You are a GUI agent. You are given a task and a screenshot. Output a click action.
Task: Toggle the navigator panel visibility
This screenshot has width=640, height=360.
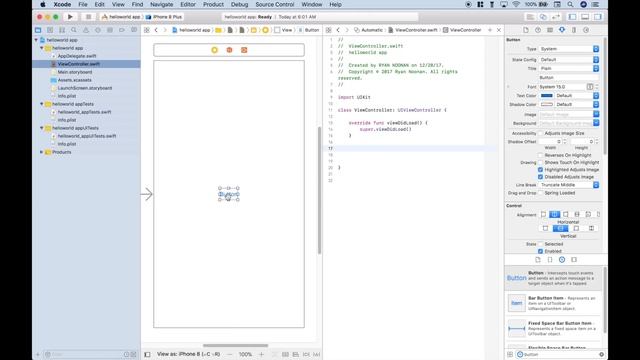pyautogui.click(x=573, y=17)
